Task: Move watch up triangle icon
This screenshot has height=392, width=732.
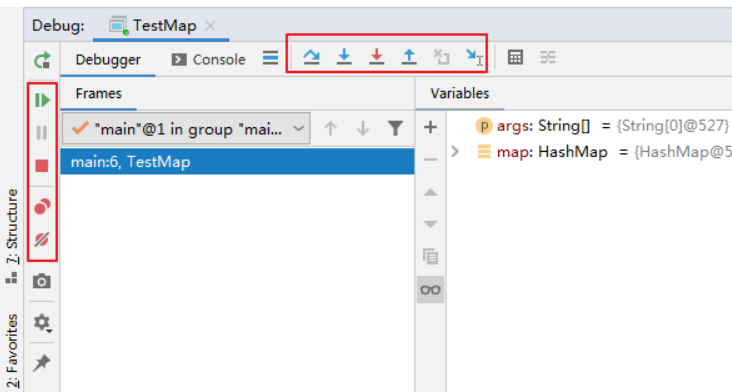Action: (x=430, y=192)
